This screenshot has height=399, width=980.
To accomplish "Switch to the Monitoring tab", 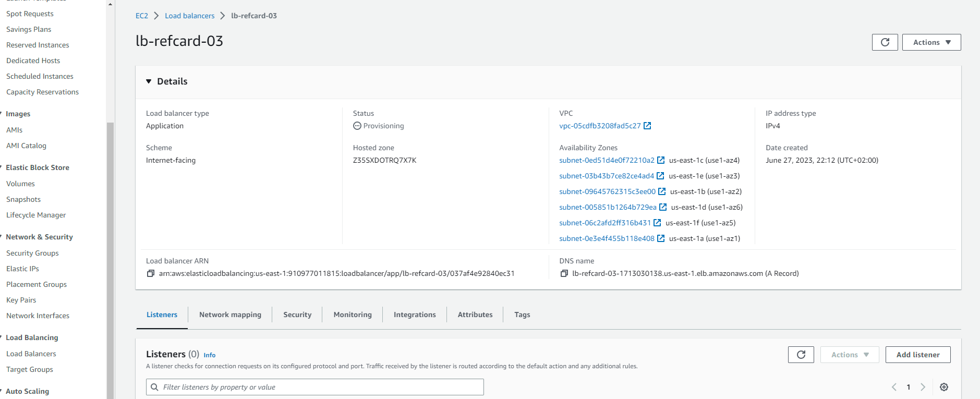I will click(353, 315).
